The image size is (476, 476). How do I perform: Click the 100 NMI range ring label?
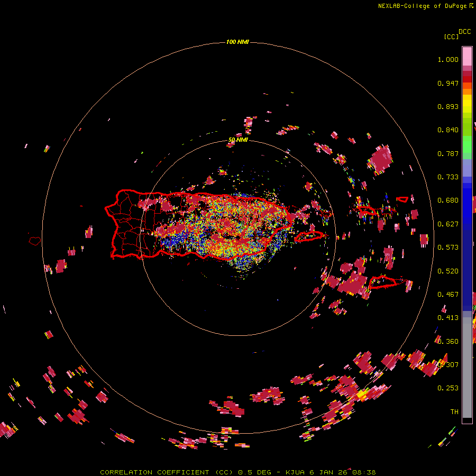(x=237, y=42)
